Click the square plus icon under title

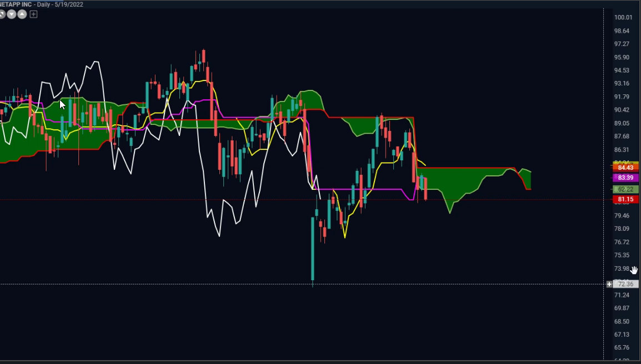pos(33,14)
